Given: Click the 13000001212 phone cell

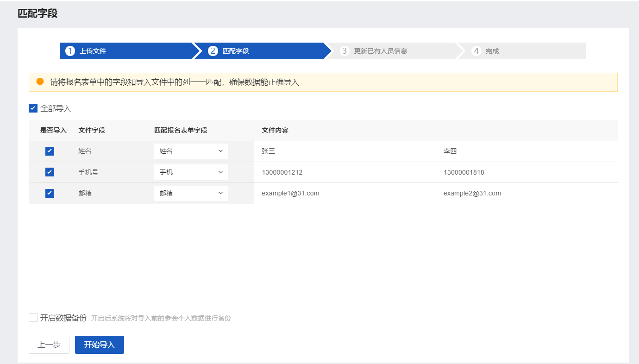Looking at the screenshot, I should pyautogui.click(x=282, y=172).
